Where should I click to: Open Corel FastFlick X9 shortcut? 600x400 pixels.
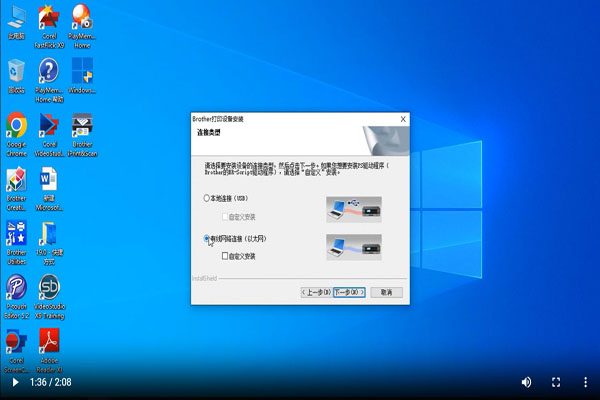click(x=49, y=26)
